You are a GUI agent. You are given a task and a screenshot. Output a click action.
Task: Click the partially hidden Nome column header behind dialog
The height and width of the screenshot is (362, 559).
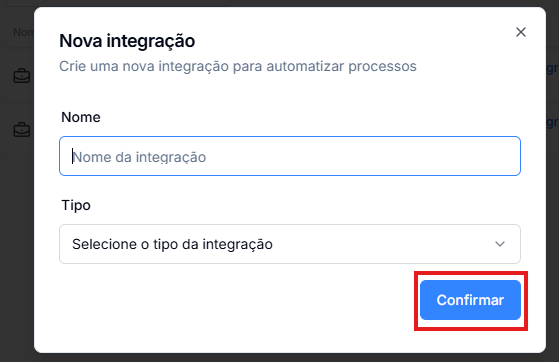pyautogui.click(x=23, y=32)
